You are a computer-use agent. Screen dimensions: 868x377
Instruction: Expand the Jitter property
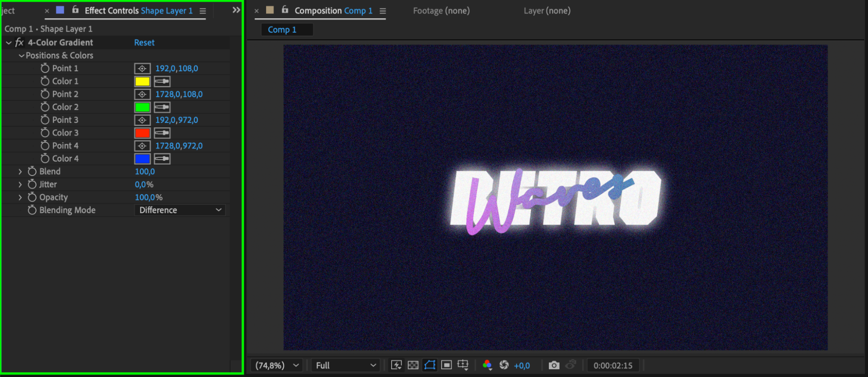tap(20, 185)
